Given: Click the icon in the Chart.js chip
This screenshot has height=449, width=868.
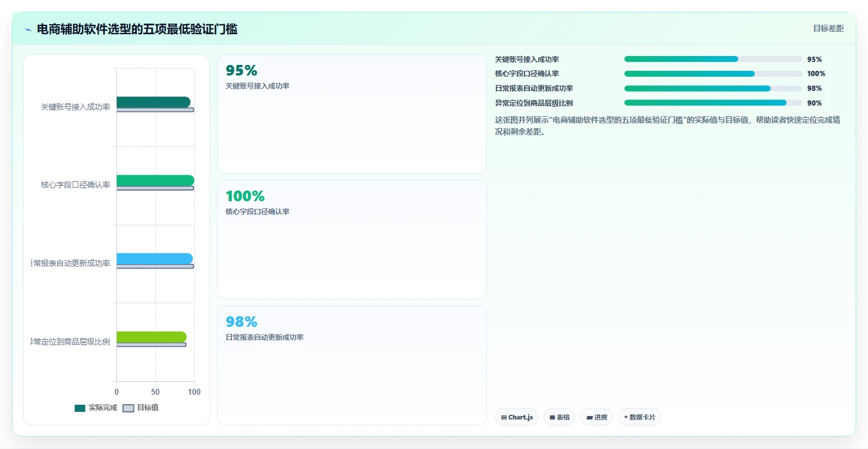Looking at the screenshot, I should click(x=504, y=418).
